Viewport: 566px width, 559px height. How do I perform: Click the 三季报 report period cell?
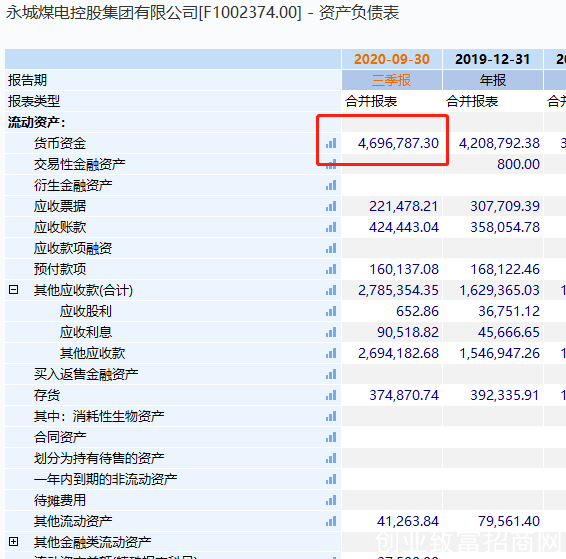[392, 80]
